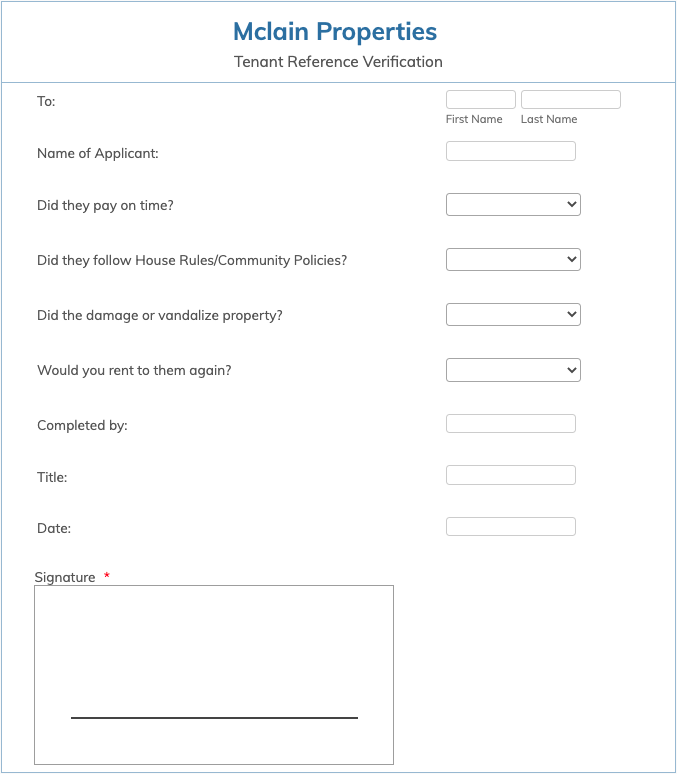This screenshot has height=774, width=677.
Task: Click the 'To:' label
Action: [46, 101]
